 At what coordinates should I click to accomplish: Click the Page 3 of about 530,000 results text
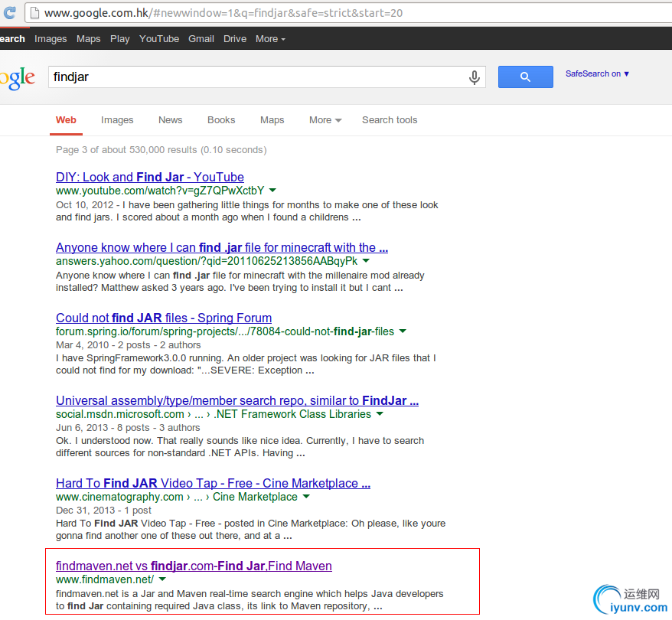pos(161,149)
